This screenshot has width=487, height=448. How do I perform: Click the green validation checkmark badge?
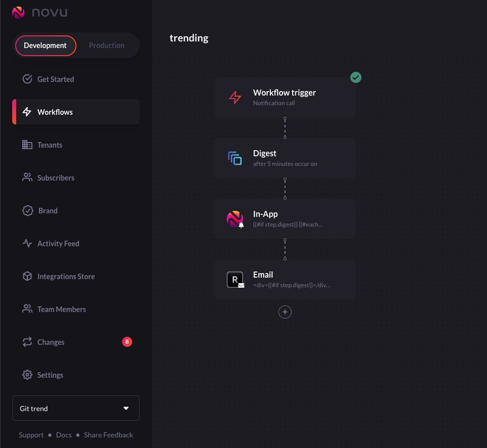click(356, 77)
